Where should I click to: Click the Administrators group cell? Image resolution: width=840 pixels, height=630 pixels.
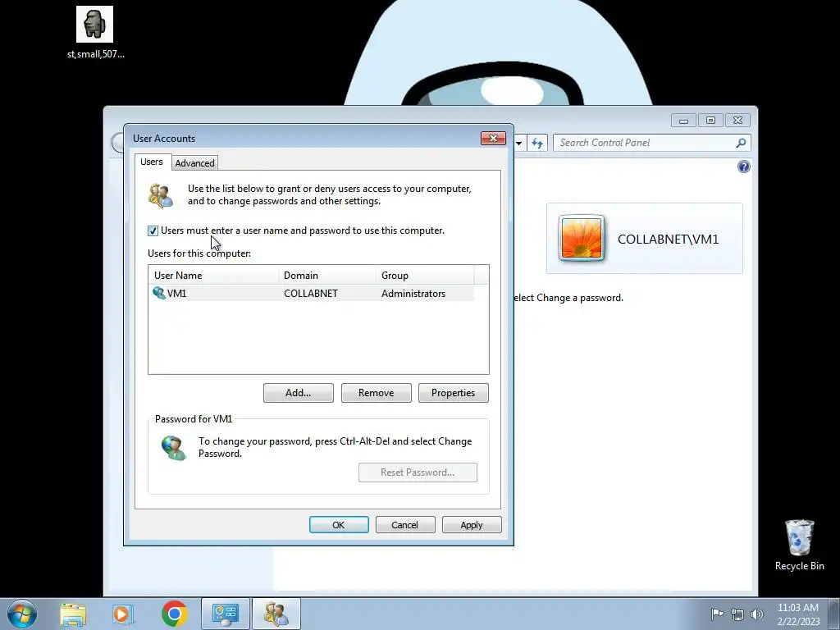[413, 294]
